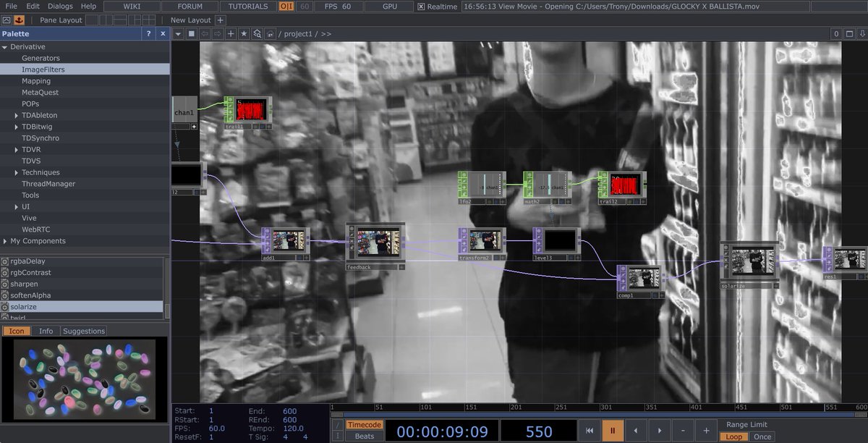Click the rgbaDelay component icon in palette
868x443 pixels.
[x=5, y=261]
